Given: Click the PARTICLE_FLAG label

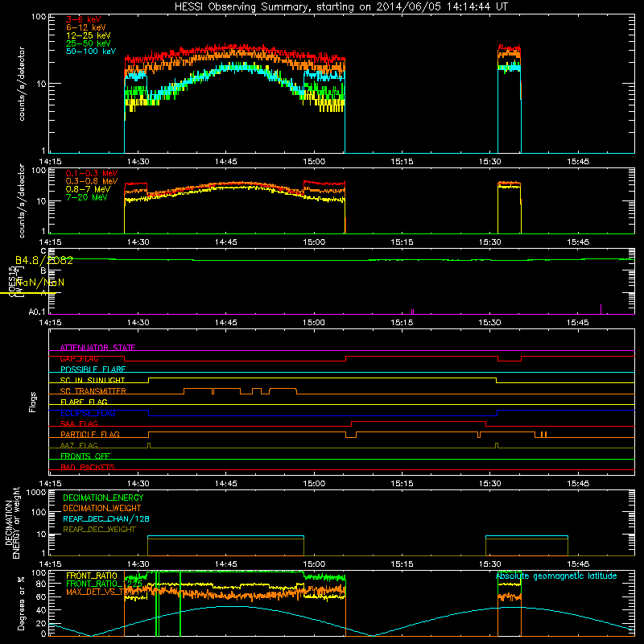Looking at the screenshot, I should (90, 435).
